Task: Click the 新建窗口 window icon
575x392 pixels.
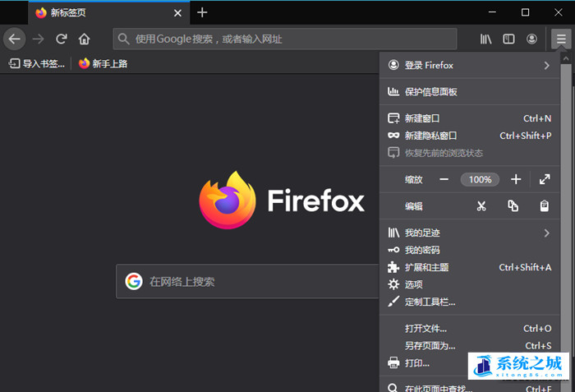Action: [x=393, y=118]
